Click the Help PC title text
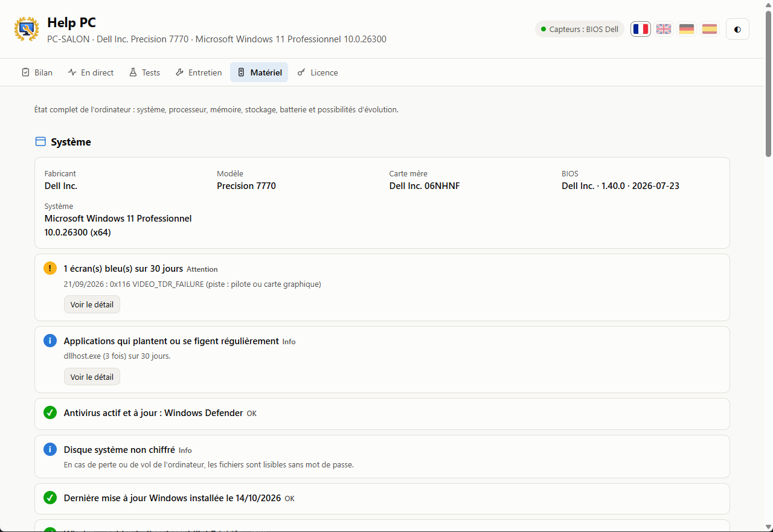 (x=71, y=22)
